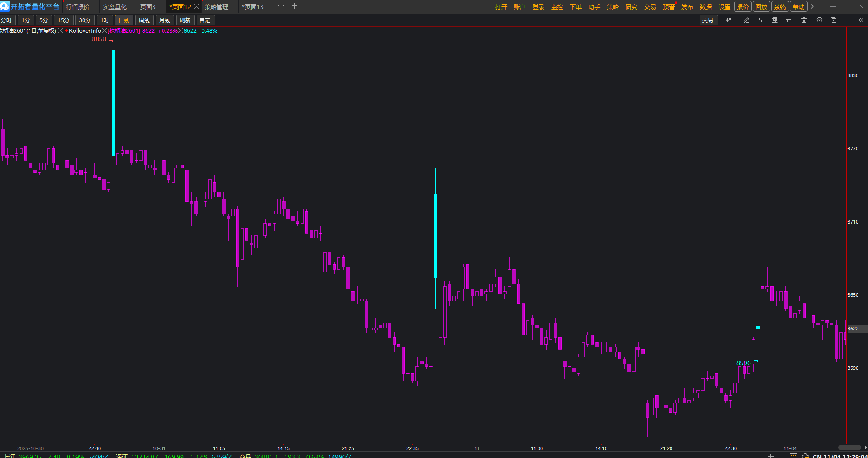
Task: Add a new page tab with plus icon
Action: [x=295, y=6]
